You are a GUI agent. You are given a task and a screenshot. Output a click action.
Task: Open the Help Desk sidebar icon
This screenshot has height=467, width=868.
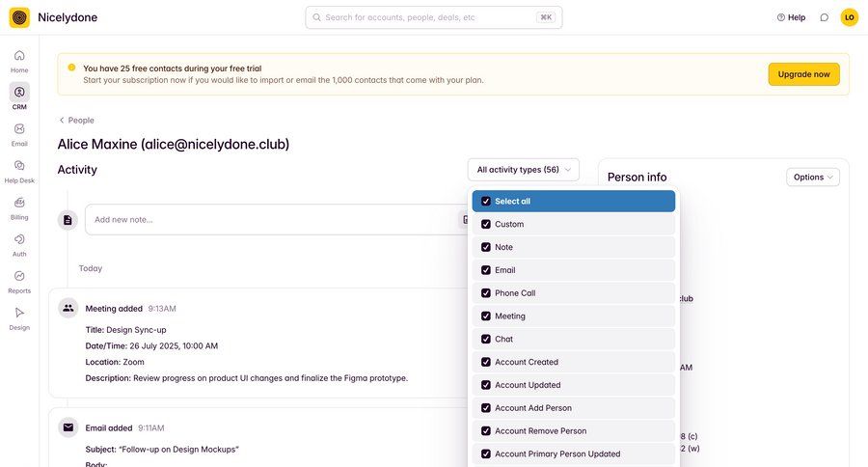click(19, 166)
